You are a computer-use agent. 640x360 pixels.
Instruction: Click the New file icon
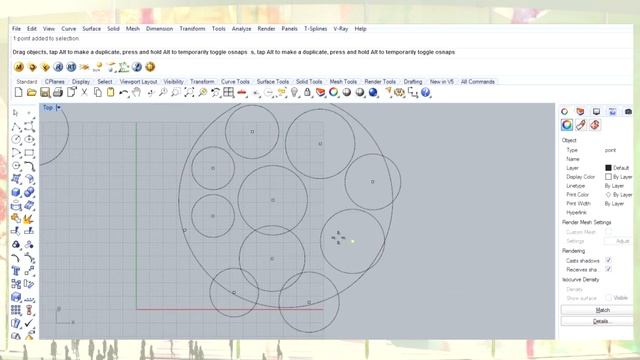point(18,92)
